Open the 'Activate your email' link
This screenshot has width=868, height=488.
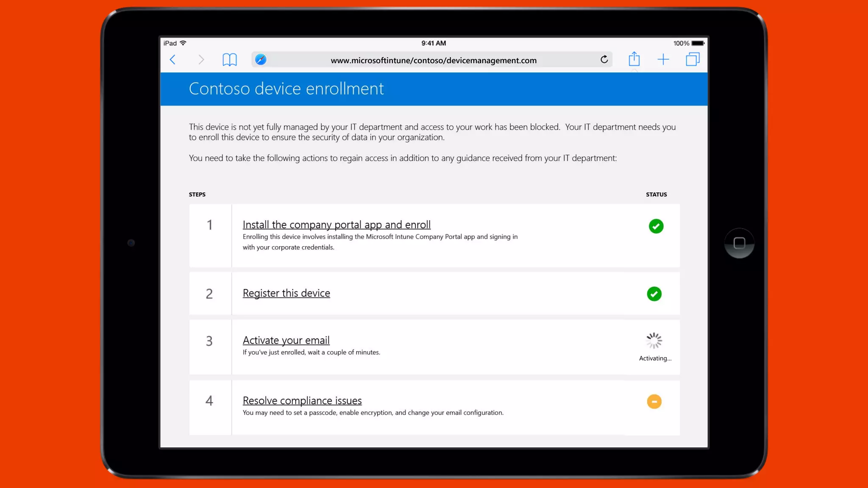tap(286, 340)
